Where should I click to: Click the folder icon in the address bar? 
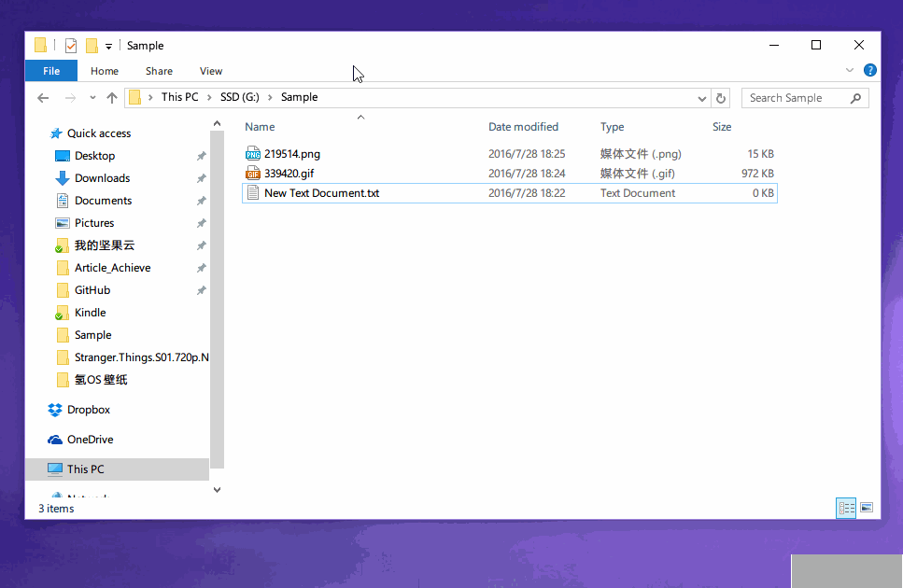pos(134,97)
